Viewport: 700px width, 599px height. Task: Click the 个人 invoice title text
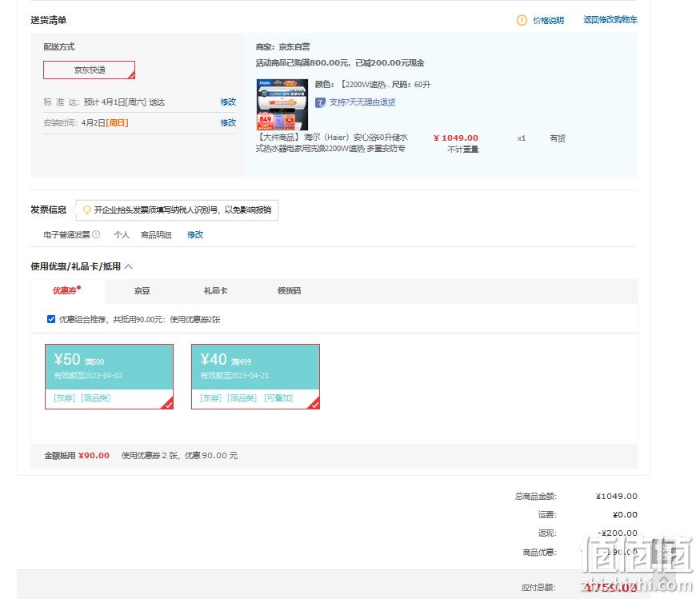[122, 235]
